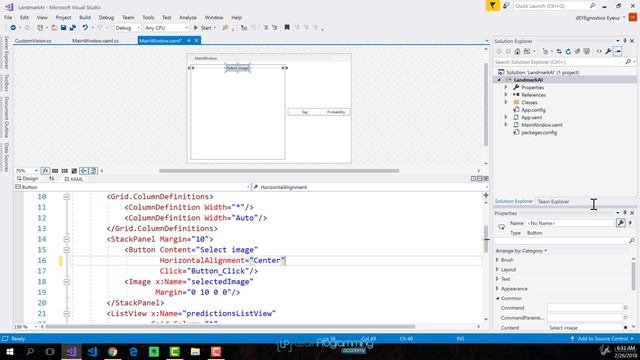Switch to the MainWindow.xaml.cs tab
Image resolution: width=640 pixels, height=360 pixels.
click(x=95, y=40)
